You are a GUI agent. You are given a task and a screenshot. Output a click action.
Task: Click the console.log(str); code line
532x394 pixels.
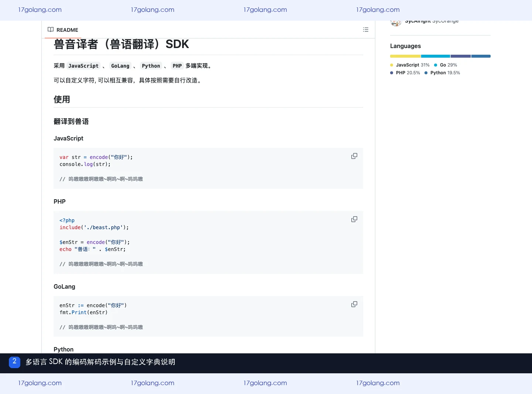click(85, 164)
